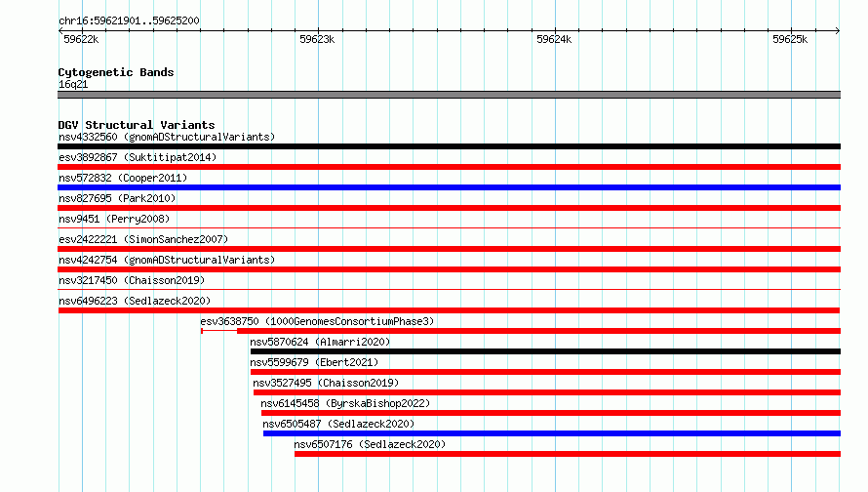Open variant nsv572832 (Cooper2011) label
The width and height of the screenshot is (868, 492).
[123, 178]
